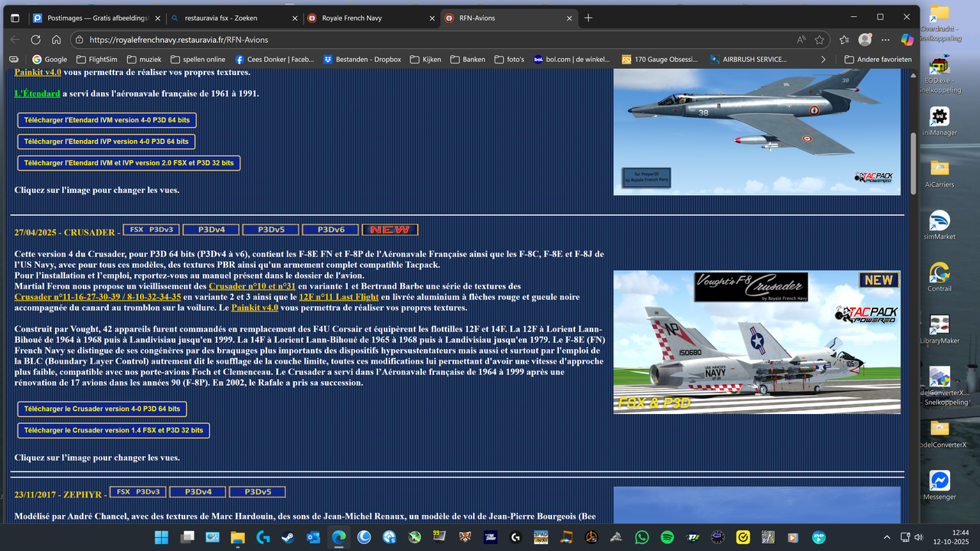Open Messenger desktop shortcut
The image size is (980, 551).
[x=939, y=485]
